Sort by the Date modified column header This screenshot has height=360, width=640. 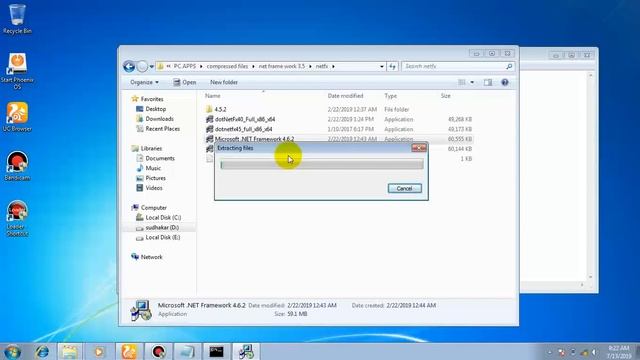[345, 96]
